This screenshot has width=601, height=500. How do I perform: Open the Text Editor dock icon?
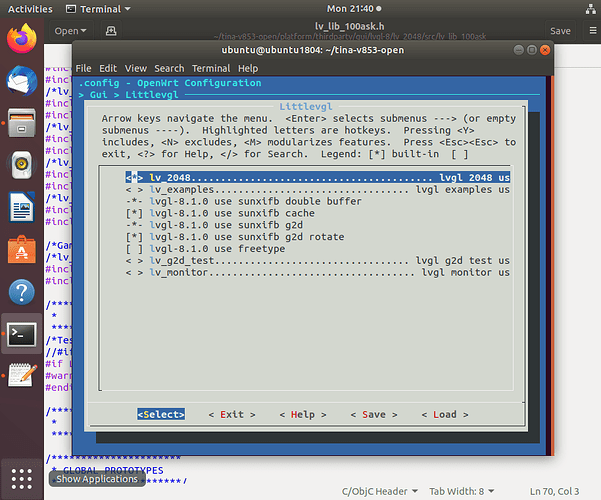click(x=21, y=375)
